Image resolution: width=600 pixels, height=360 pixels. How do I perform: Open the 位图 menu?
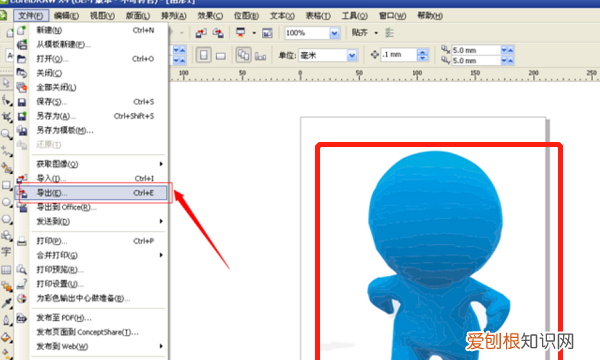click(x=246, y=16)
